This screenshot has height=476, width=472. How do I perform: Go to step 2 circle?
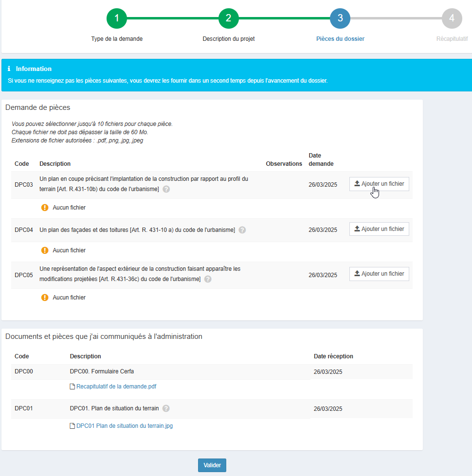(x=228, y=18)
